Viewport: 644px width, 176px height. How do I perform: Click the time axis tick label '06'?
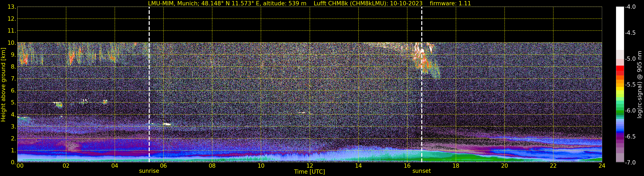(x=163, y=166)
